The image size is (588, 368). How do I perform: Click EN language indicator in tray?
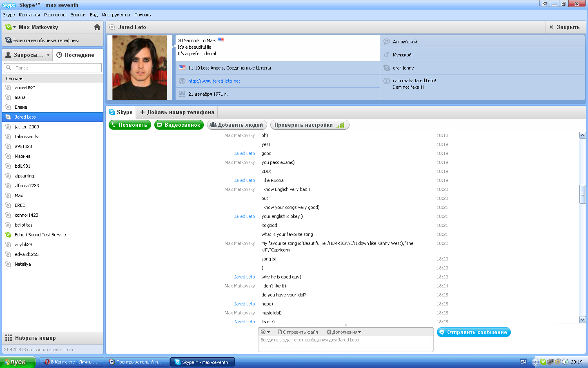(x=523, y=362)
